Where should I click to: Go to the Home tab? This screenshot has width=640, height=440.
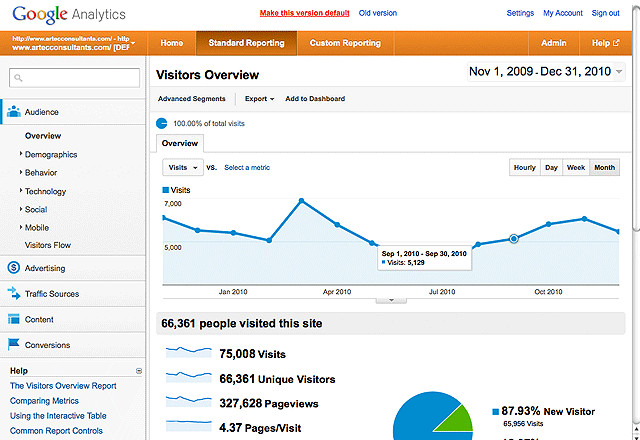pos(172,44)
